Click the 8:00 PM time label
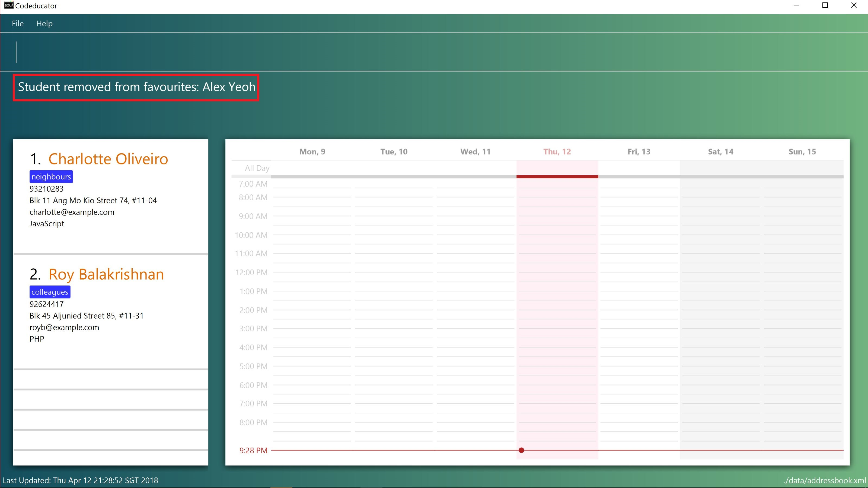This screenshot has height=488, width=868. [x=253, y=422]
